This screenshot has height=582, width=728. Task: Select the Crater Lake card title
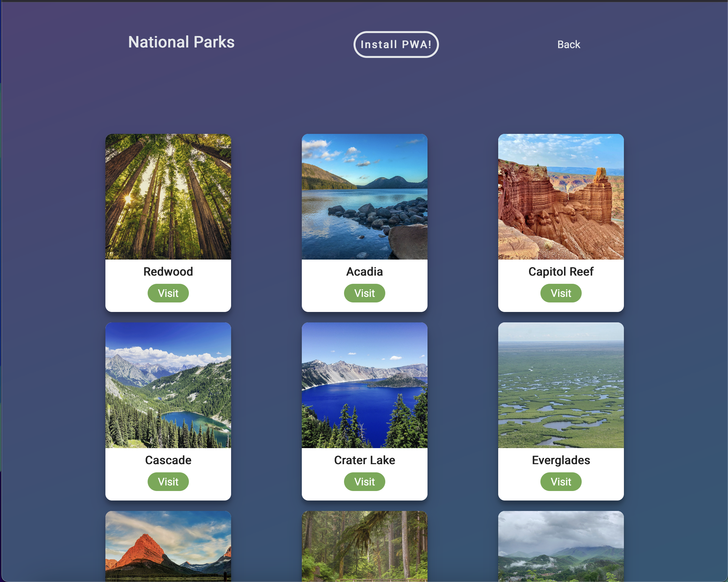364,460
